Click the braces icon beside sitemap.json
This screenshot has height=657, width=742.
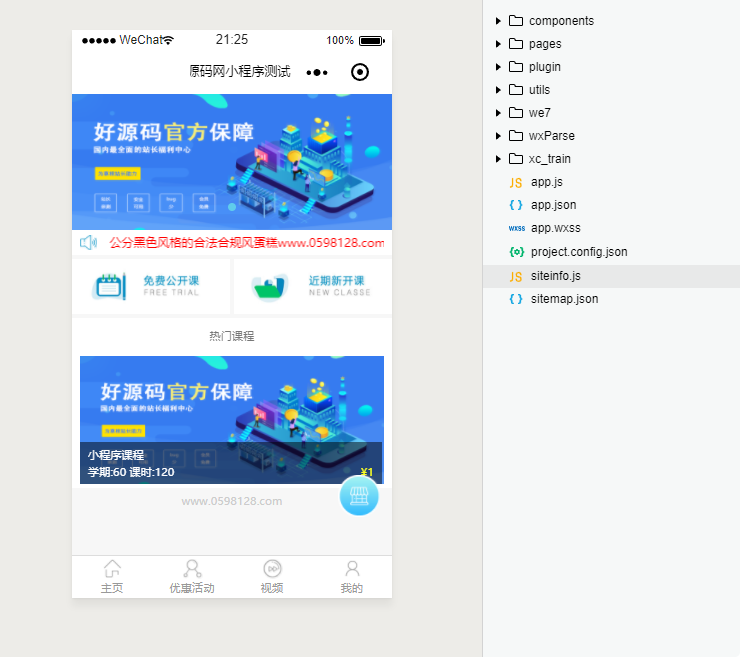coord(516,299)
